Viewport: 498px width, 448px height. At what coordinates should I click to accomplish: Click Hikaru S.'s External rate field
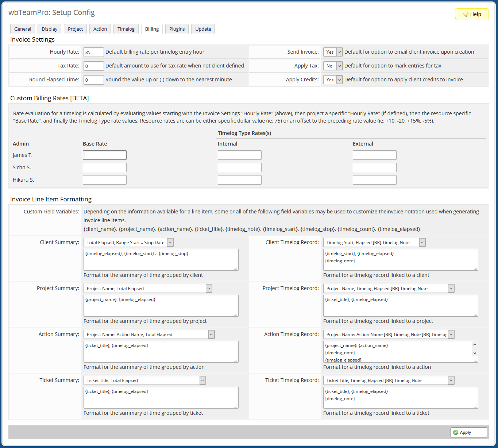point(374,179)
